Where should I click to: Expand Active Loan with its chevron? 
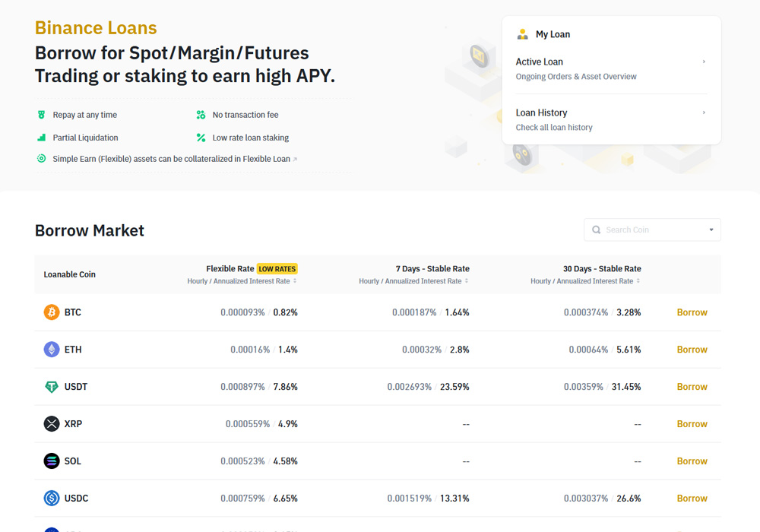(703, 62)
